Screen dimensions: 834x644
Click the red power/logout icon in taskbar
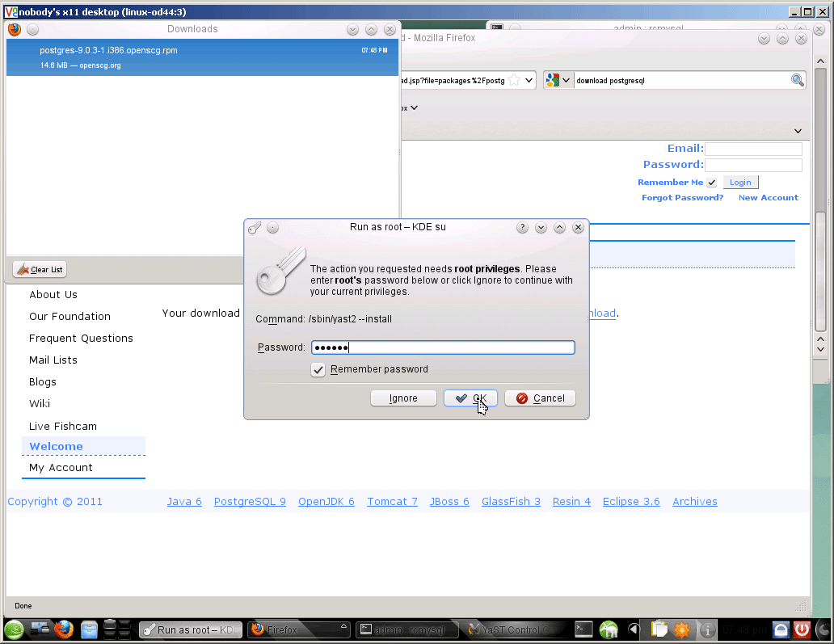click(802, 629)
